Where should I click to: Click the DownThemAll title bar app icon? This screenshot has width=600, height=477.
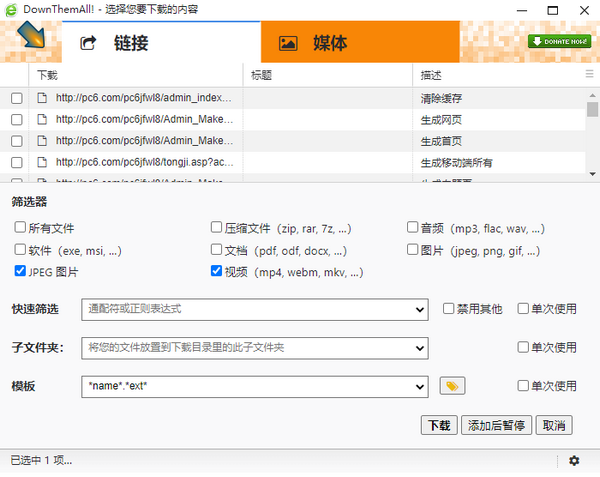(x=11, y=10)
